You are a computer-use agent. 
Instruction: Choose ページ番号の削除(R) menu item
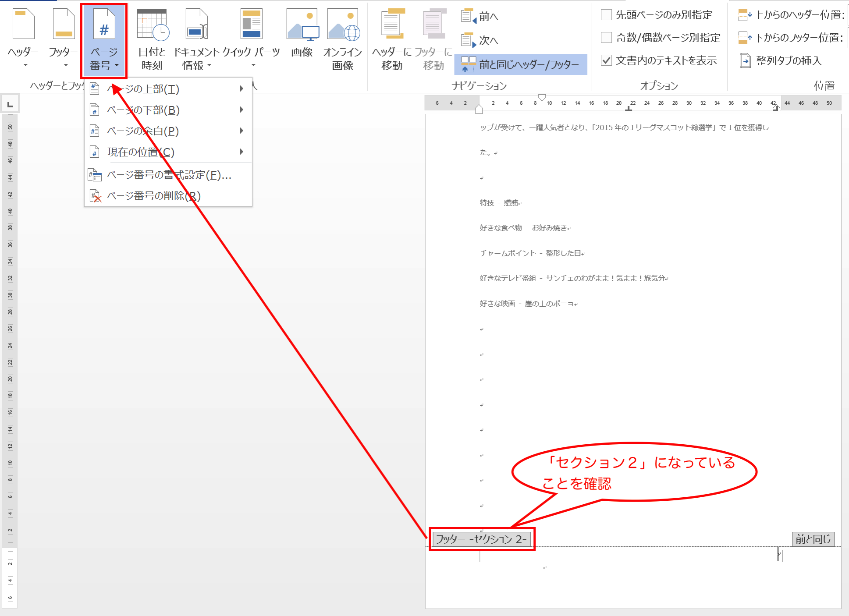tap(168, 196)
